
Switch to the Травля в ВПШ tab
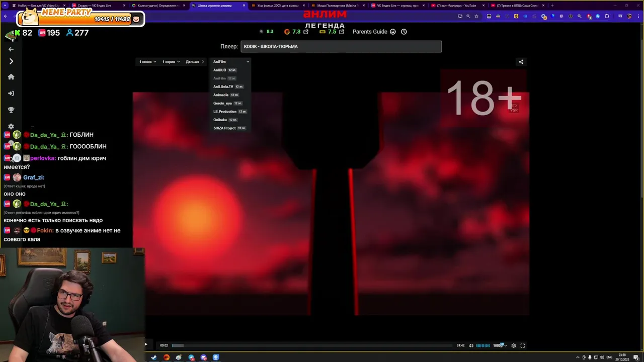[x=518, y=6]
